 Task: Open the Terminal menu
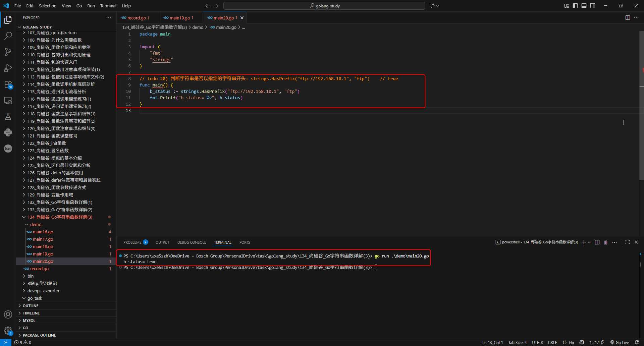[108, 6]
